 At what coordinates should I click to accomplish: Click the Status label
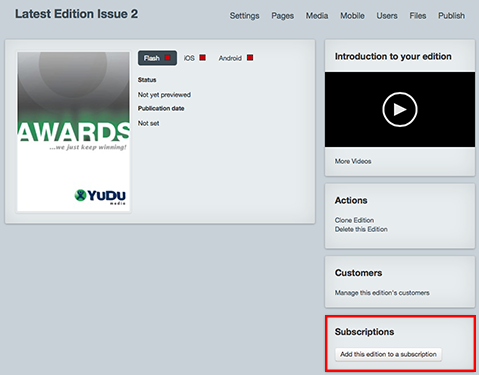(x=147, y=80)
